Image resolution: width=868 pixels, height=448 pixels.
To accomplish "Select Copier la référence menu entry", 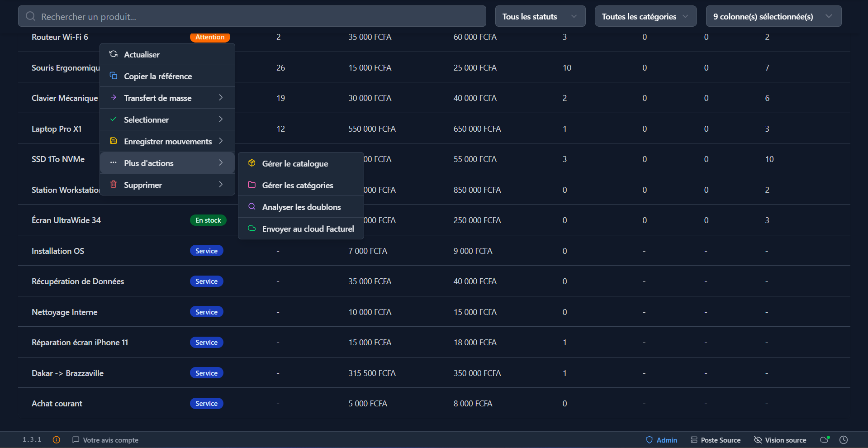I will (167, 76).
